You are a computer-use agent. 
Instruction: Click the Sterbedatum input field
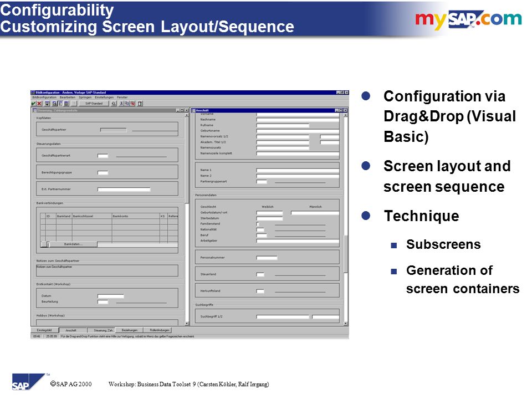[269, 218]
